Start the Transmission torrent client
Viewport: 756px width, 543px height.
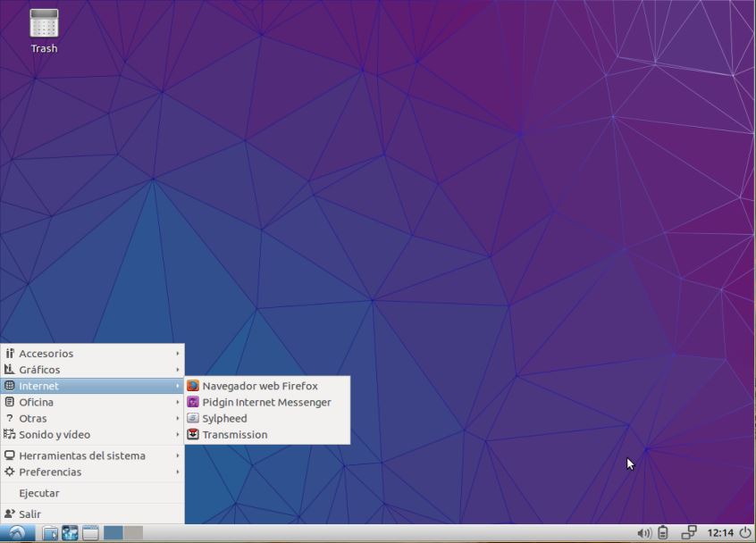pyautogui.click(x=234, y=434)
